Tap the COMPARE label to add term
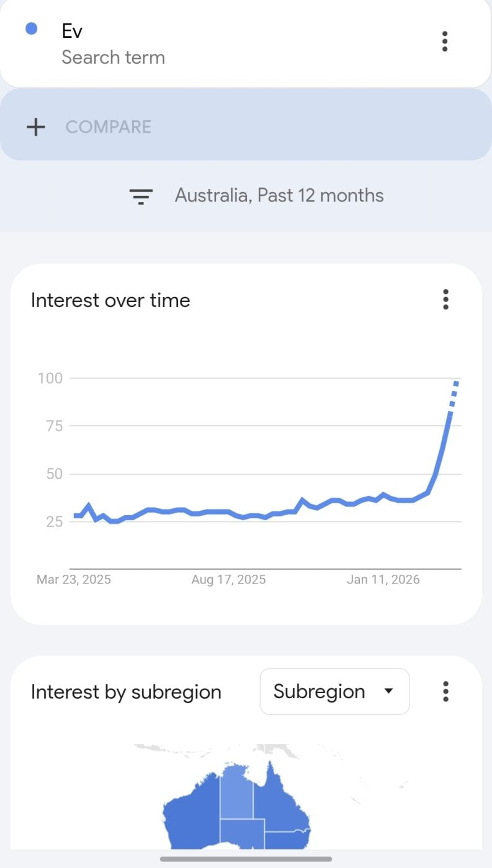 [109, 127]
